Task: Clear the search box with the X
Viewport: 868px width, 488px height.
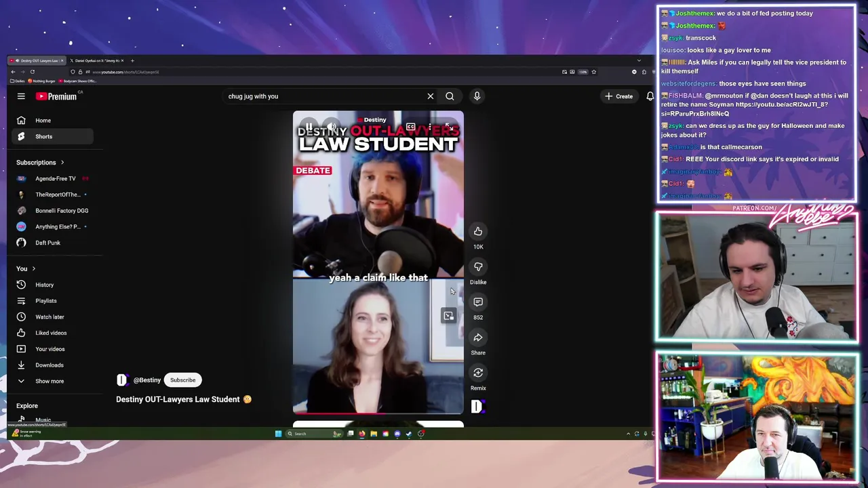Action: click(x=430, y=96)
